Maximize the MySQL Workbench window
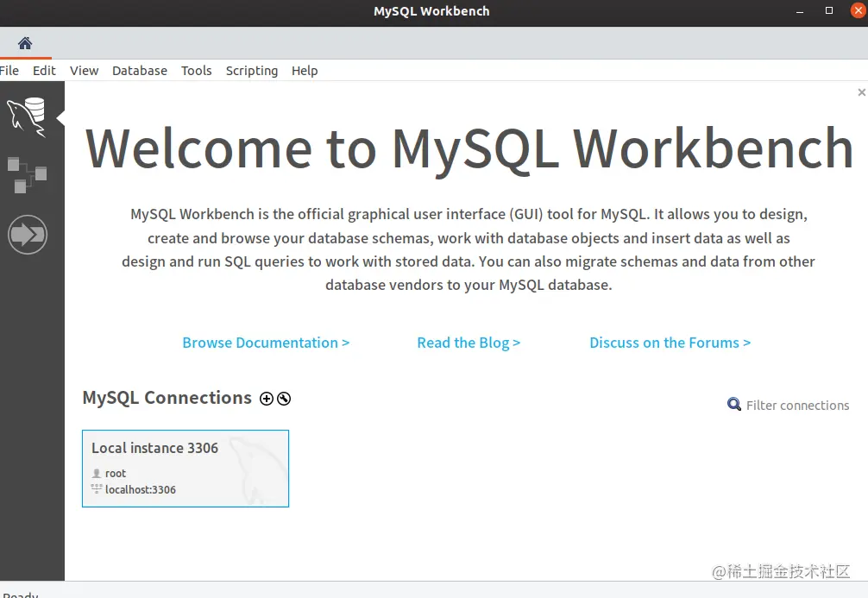Viewport: 868px width, 598px height. pyautogui.click(x=828, y=10)
